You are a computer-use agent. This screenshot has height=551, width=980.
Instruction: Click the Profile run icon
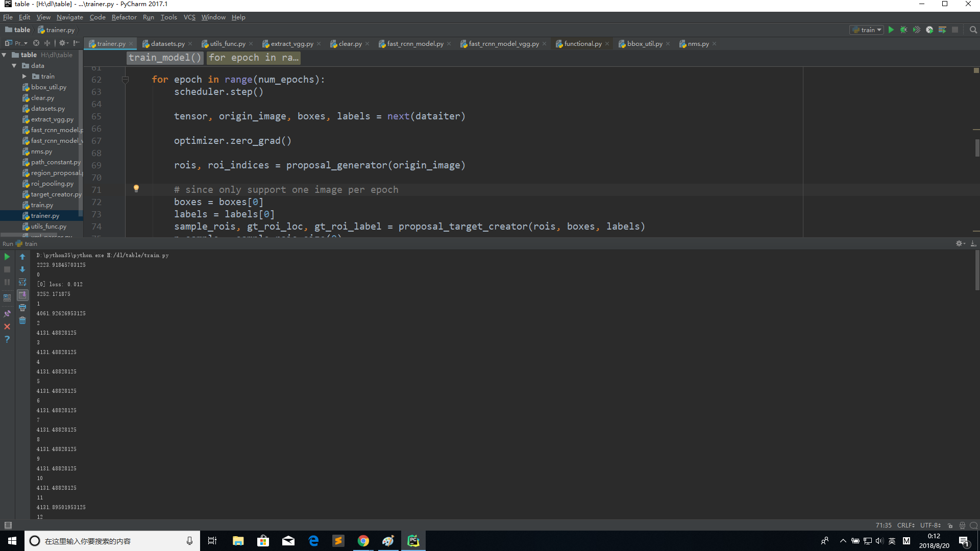(929, 30)
